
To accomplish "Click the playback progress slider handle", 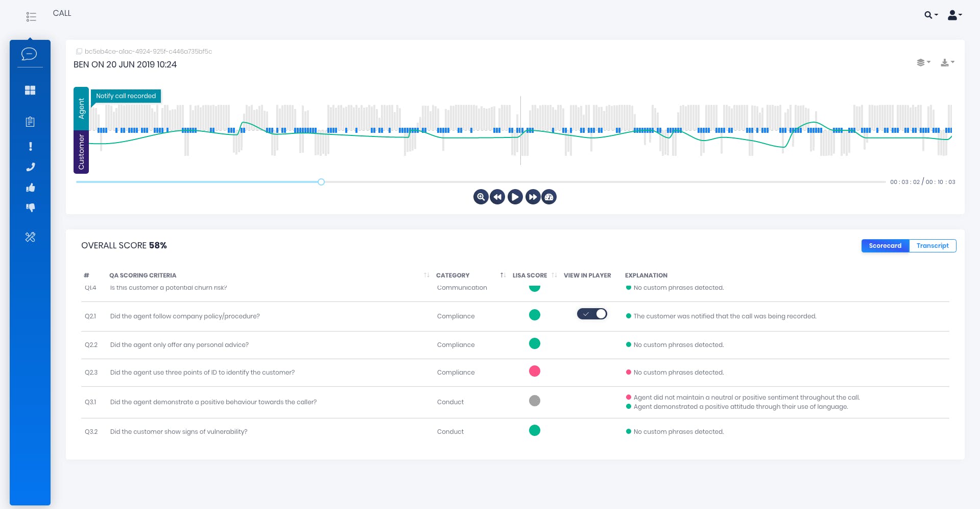I will [x=321, y=182].
